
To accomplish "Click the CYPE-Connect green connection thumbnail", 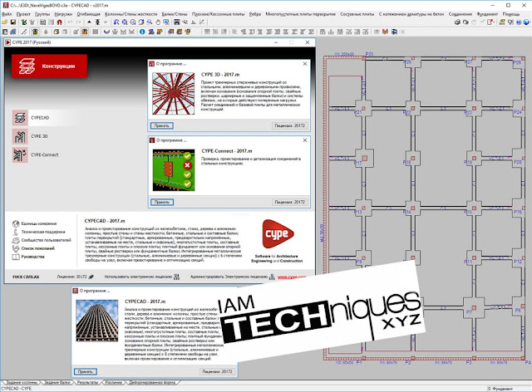I will [174, 170].
